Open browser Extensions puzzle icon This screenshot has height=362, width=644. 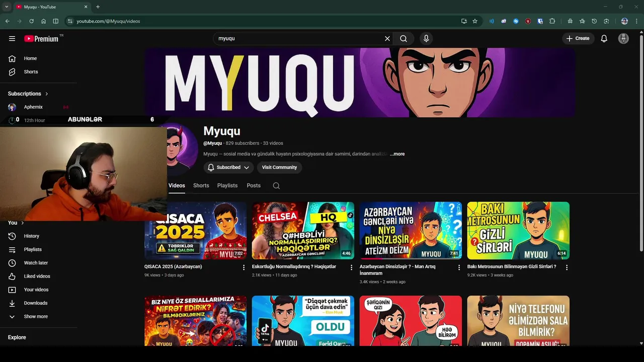pos(552,21)
